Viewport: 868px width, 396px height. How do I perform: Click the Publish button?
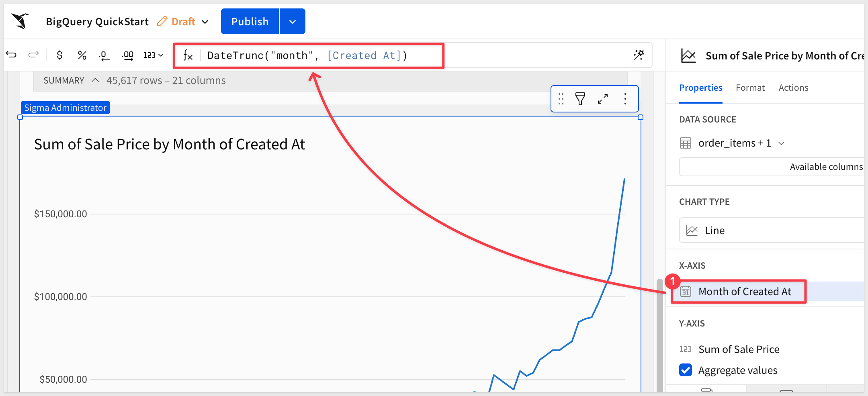(250, 22)
